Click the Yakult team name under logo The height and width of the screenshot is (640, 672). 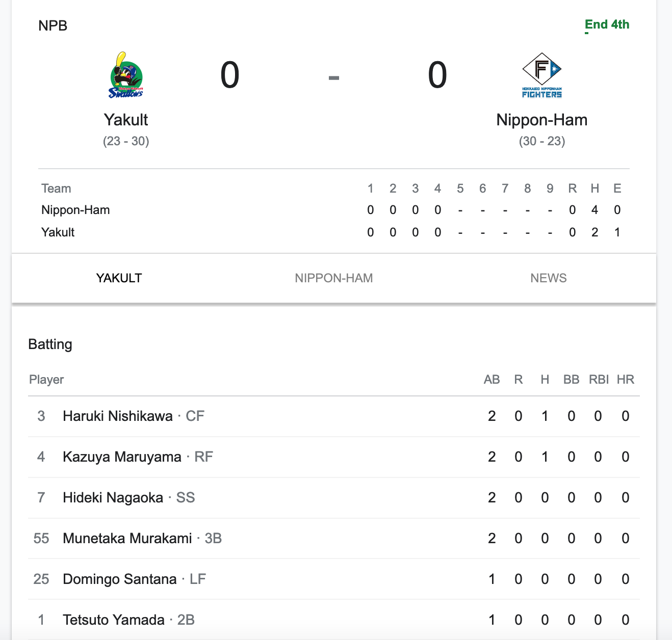point(126,120)
